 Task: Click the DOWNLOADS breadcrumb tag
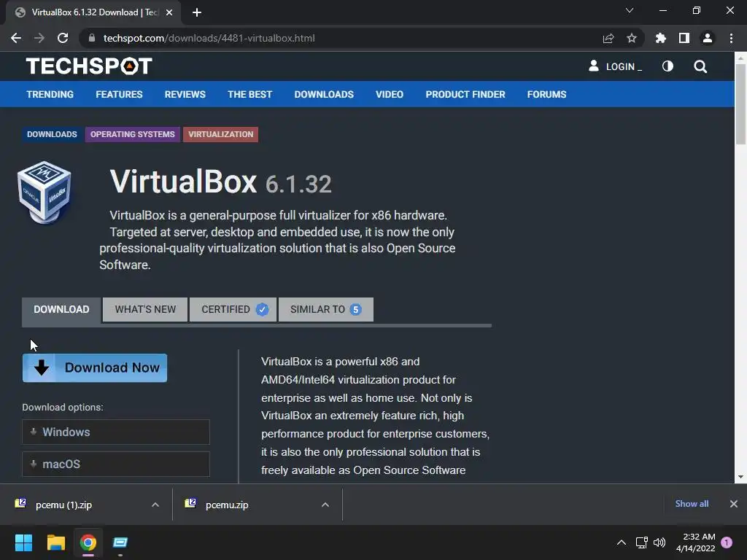tap(52, 134)
